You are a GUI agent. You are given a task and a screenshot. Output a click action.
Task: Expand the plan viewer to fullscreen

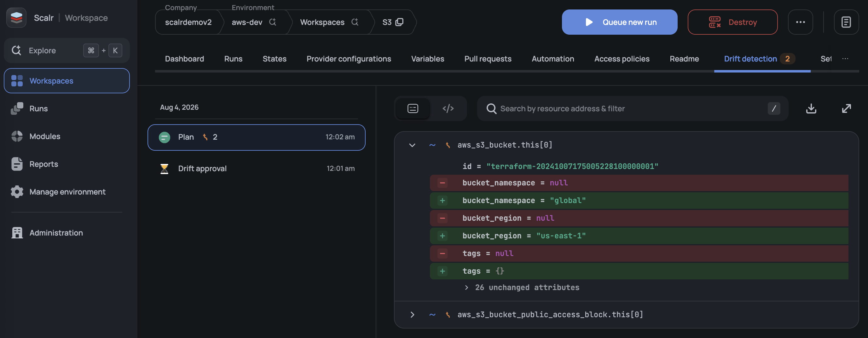click(x=846, y=108)
